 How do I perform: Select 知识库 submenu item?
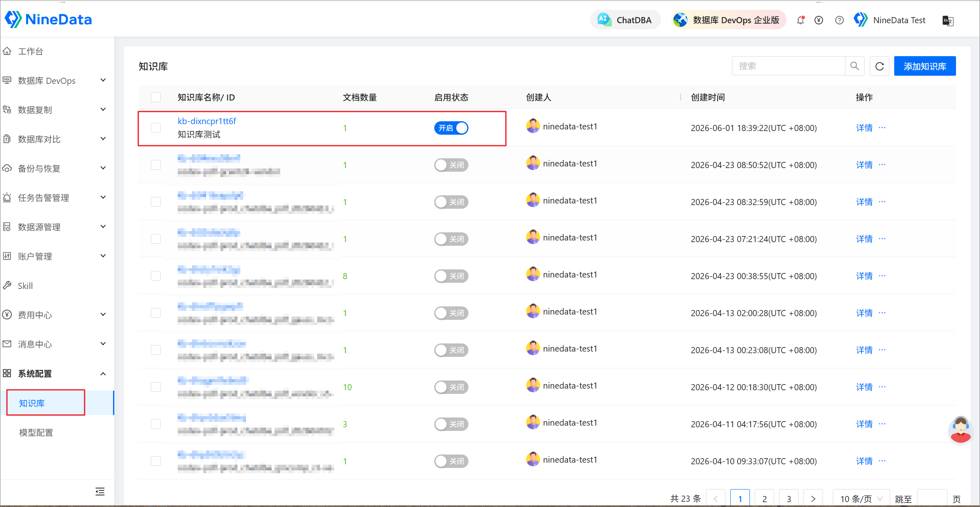pos(57,403)
